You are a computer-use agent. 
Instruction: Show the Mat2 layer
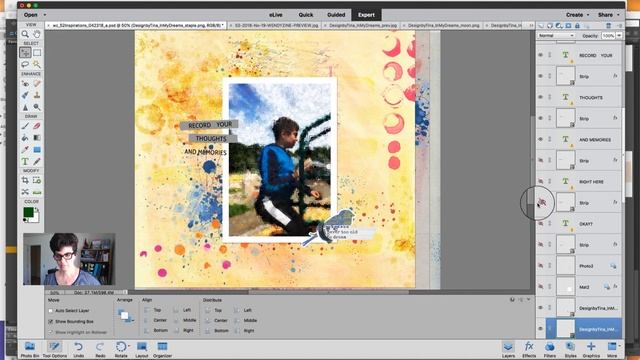(540, 287)
